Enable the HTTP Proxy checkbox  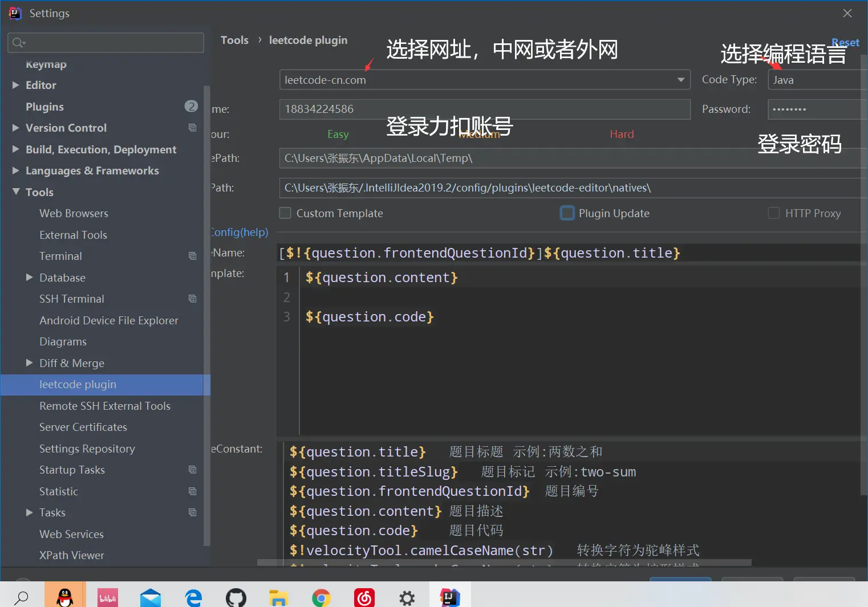click(x=774, y=213)
